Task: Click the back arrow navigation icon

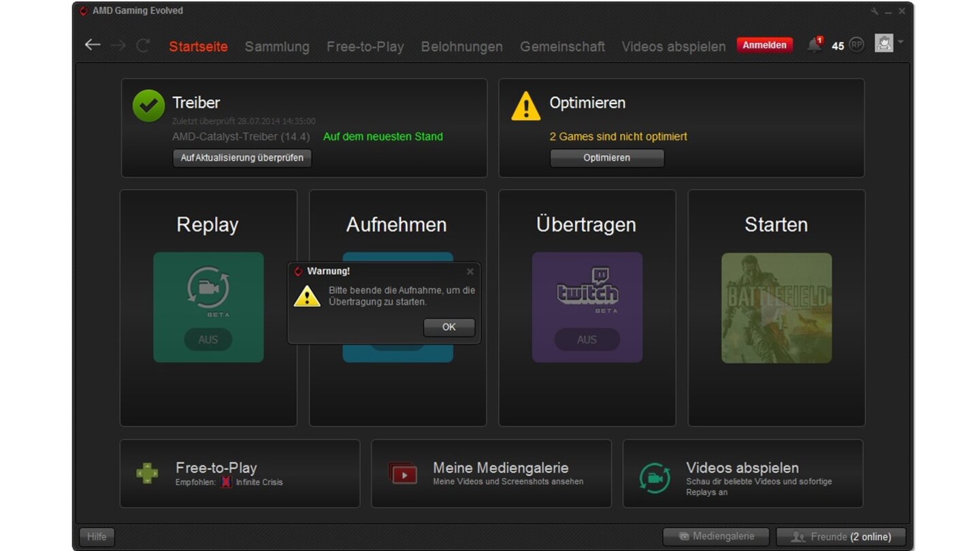Action: (93, 44)
